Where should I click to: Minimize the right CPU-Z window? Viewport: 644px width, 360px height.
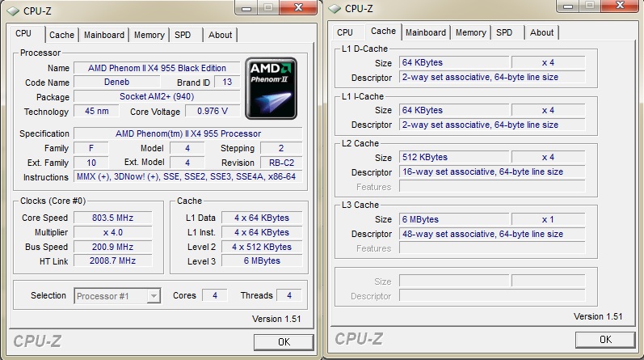coord(568,6)
